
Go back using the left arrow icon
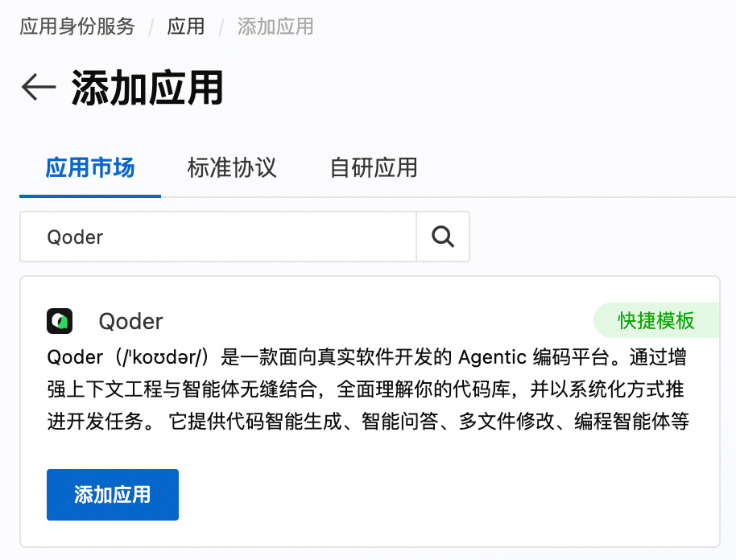click(39, 87)
